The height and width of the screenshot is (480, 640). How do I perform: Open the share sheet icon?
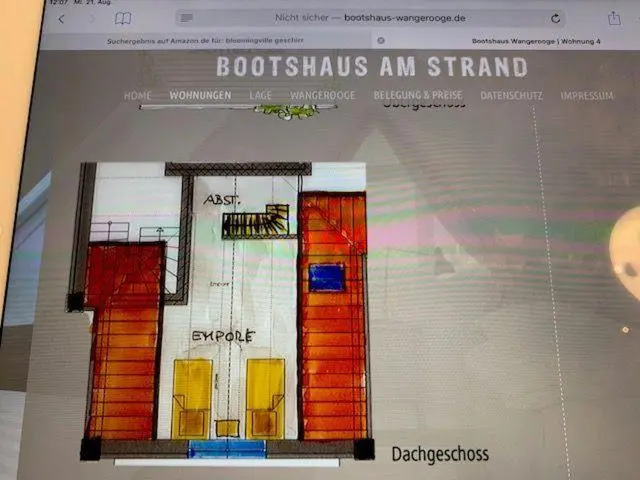coord(614,18)
